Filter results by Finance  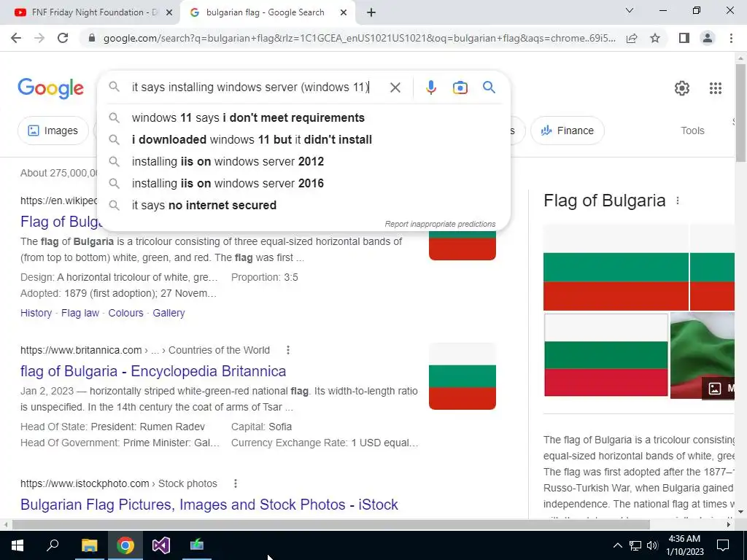[567, 131]
